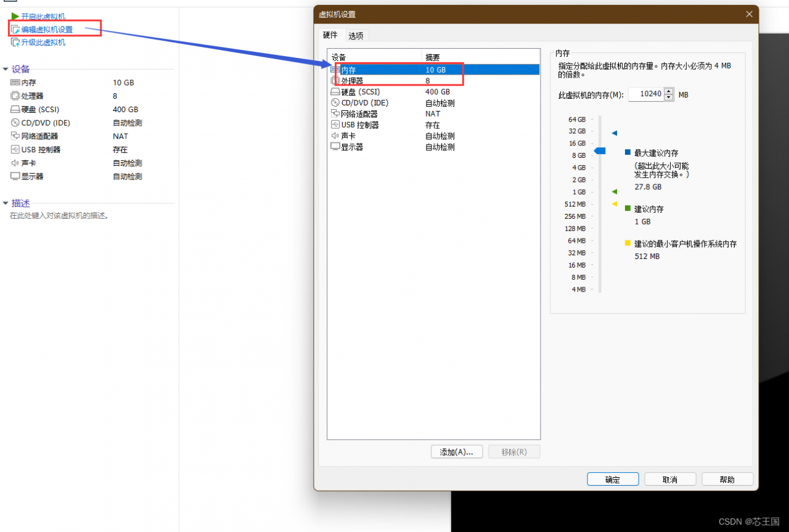The width and height of the screenshot is (789, 532).
Task: Select the sound card speaker icon in dialog
Action: pos(335,136)
